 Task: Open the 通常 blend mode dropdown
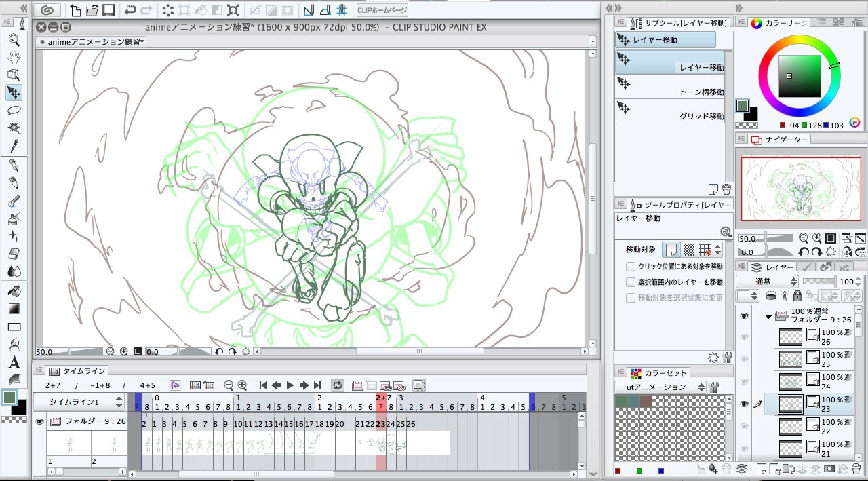point(767,281)
